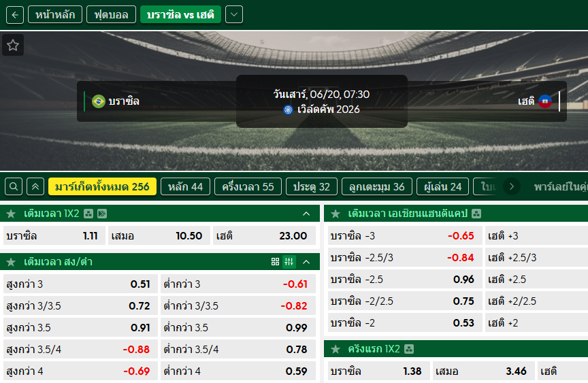588x383 pixels.
Task: Open over/under line filter sliders icon
Action: click(289, 262)
